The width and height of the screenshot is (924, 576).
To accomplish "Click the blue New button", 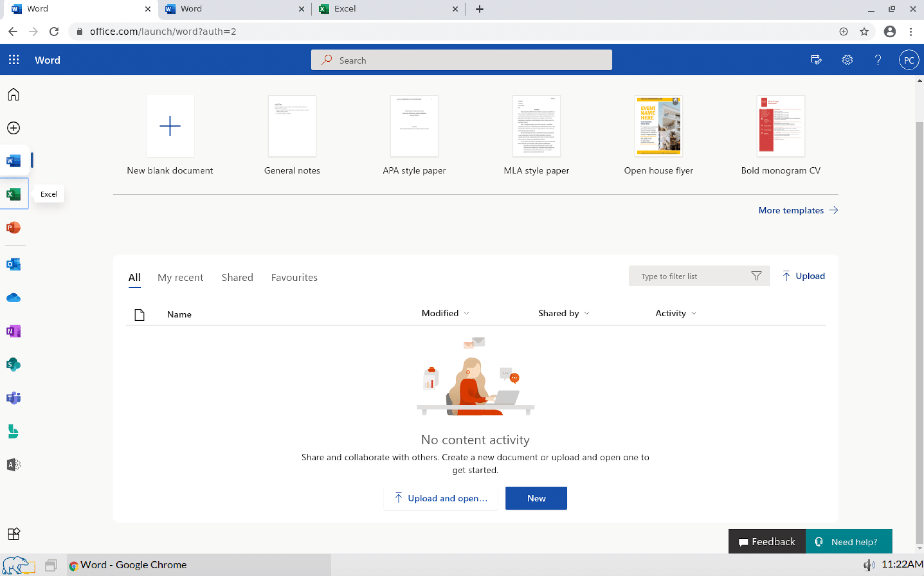I will pos(536,498).
